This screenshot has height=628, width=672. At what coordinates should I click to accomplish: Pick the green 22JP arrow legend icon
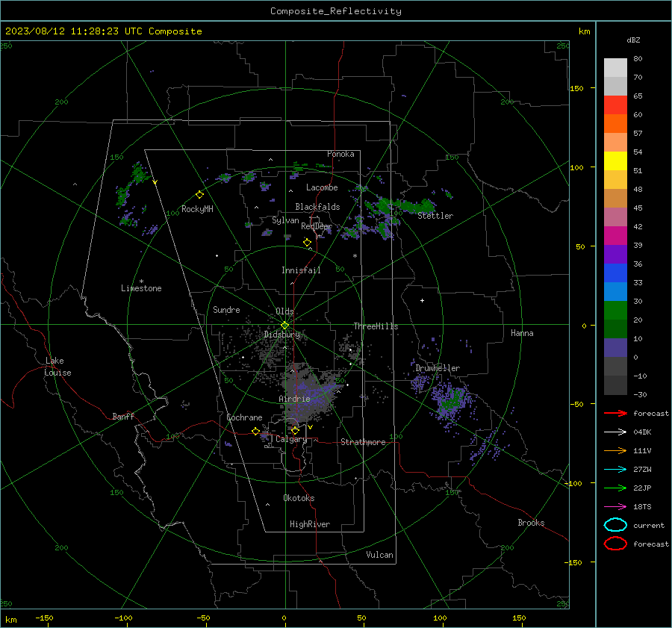coord(615,488)
